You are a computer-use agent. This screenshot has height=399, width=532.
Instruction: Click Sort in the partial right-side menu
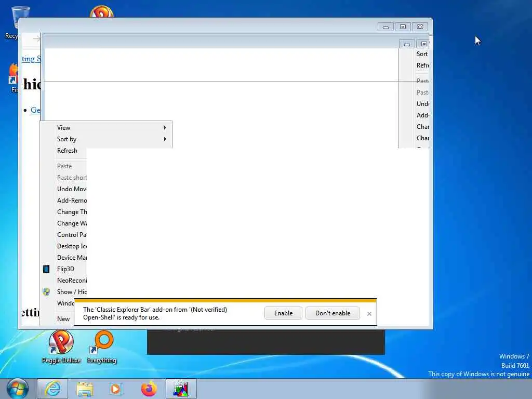[422, 54]
